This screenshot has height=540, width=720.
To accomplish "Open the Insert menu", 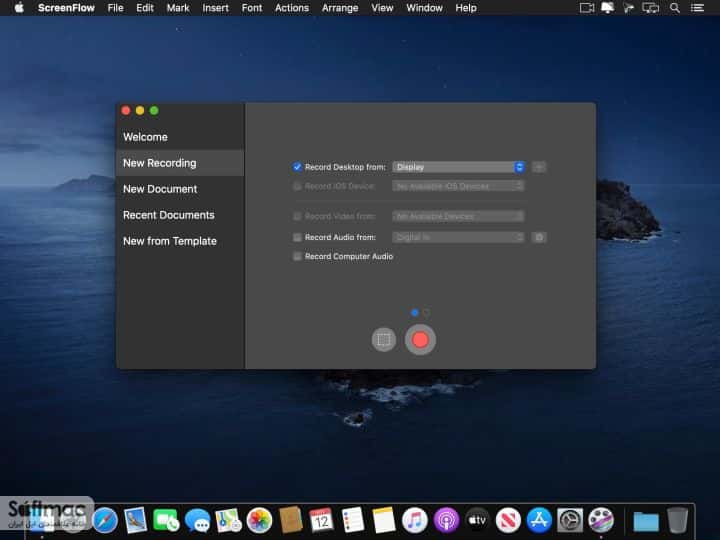I will point(215,8).
